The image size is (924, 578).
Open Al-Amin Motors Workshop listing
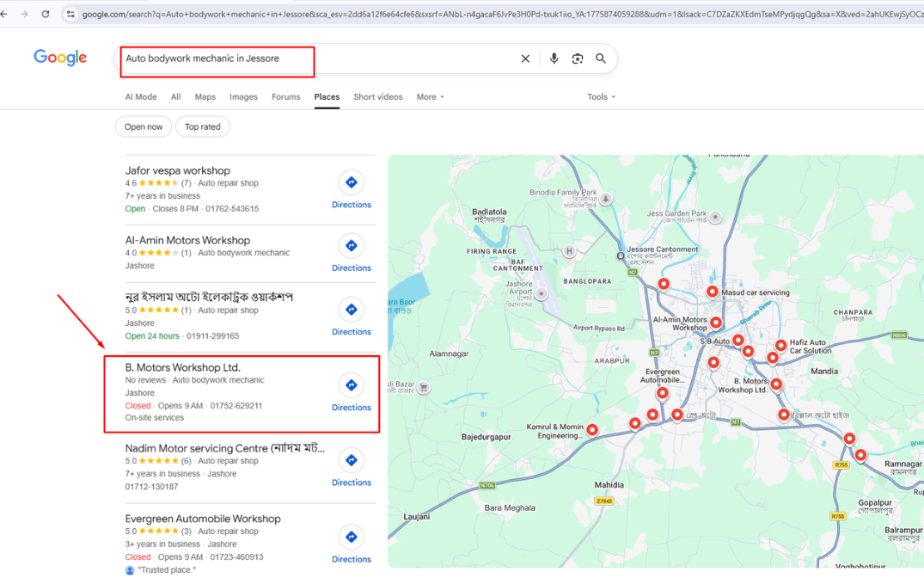click(187, 240)
